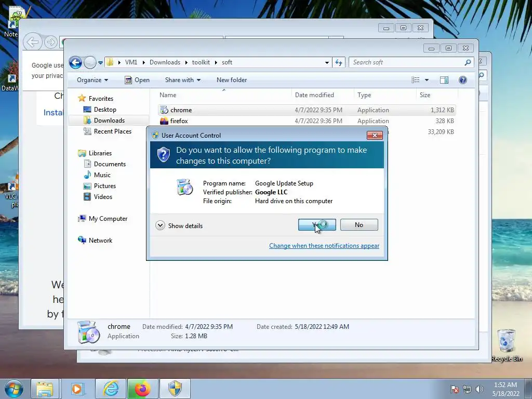Open volume tray icon
The height and width of the screenshot is (399, 532).
click(x=480, y=389)
